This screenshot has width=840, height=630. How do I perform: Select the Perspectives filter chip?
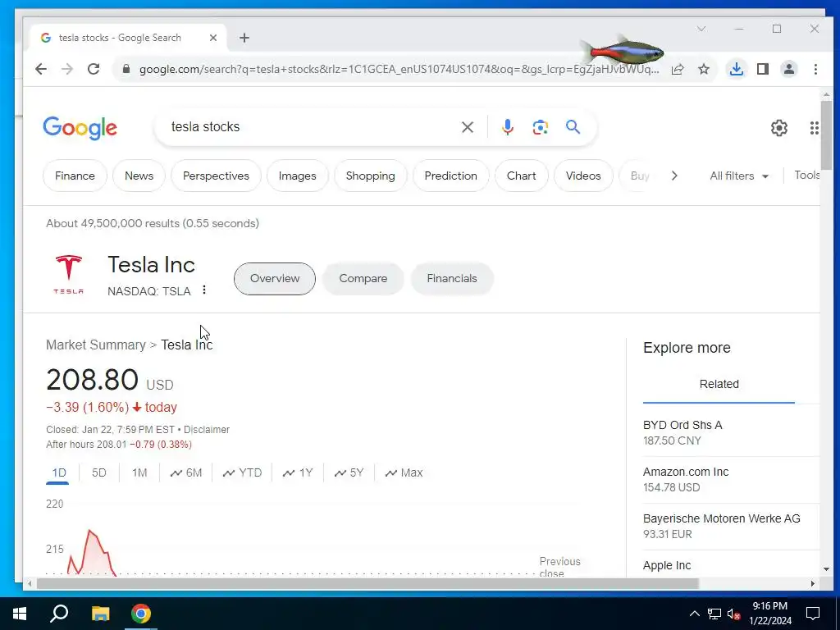tap(216, 176)
